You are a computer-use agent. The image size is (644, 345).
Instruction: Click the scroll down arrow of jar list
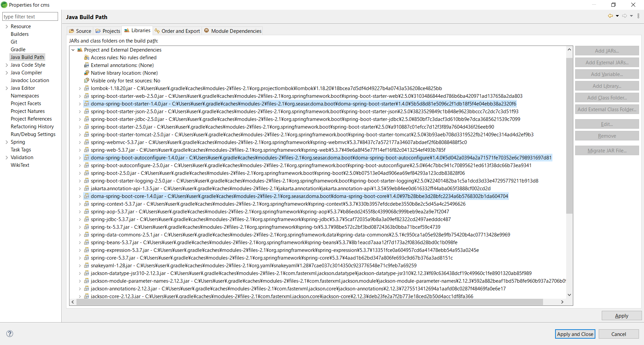click(x=569, y=295)
